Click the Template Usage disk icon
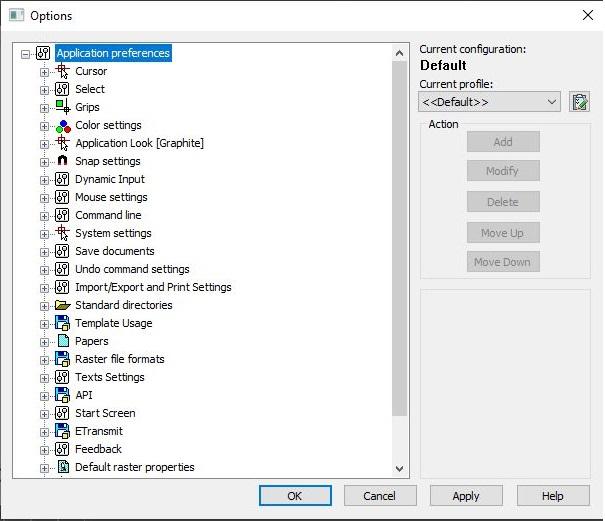 point(62,323)
